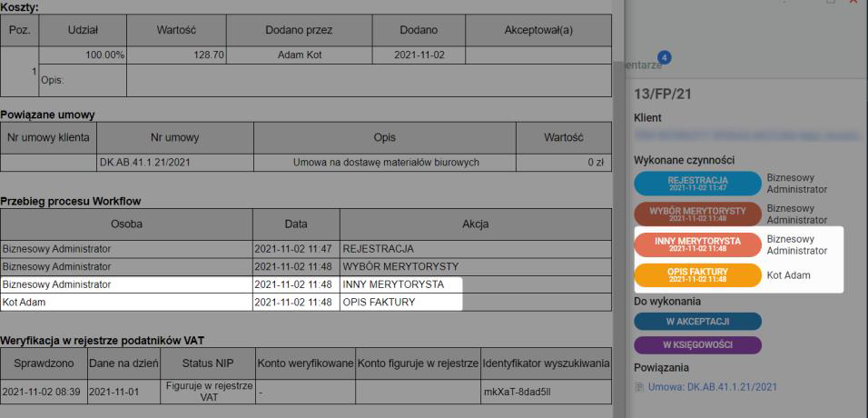Select search identifier mkXaT-8dad5ll

coord(547,392)
